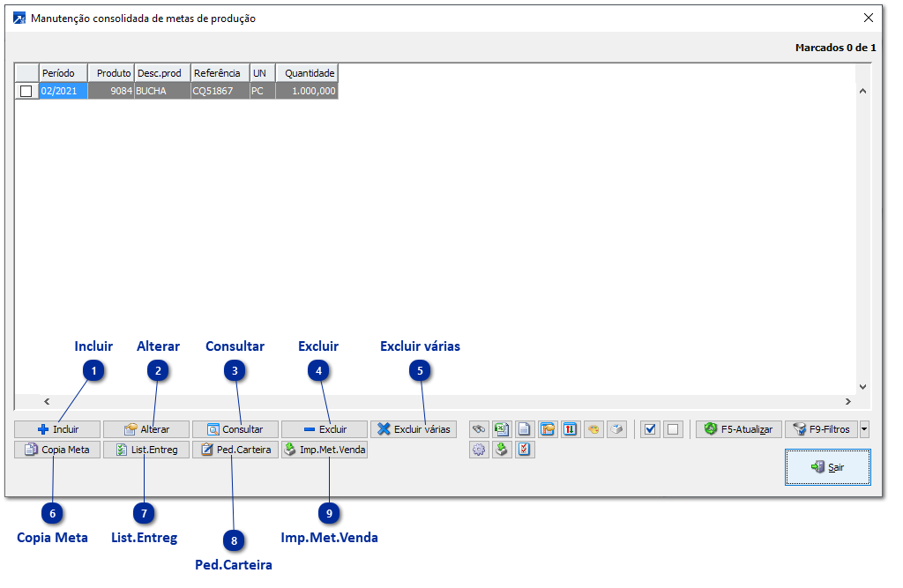Click the vertical scrollbar up arrow
This screenshot has width=903, height=588.
pos(862,91)
